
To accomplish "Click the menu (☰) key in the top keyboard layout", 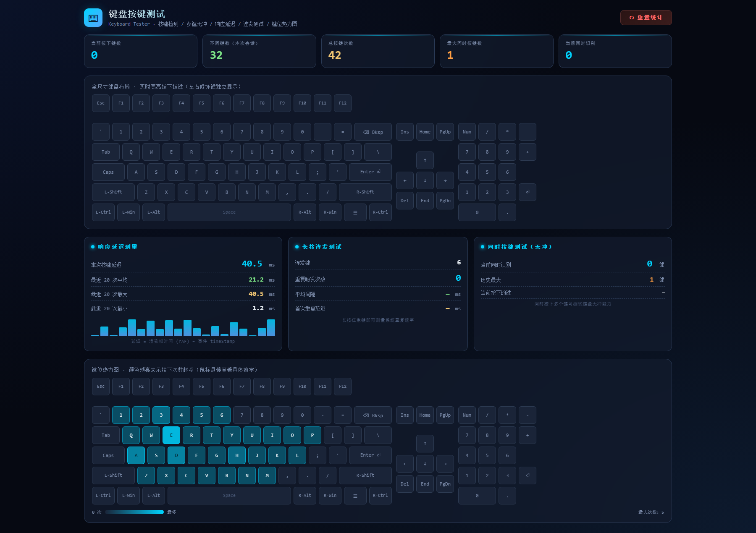I will (x=355, y=212).
